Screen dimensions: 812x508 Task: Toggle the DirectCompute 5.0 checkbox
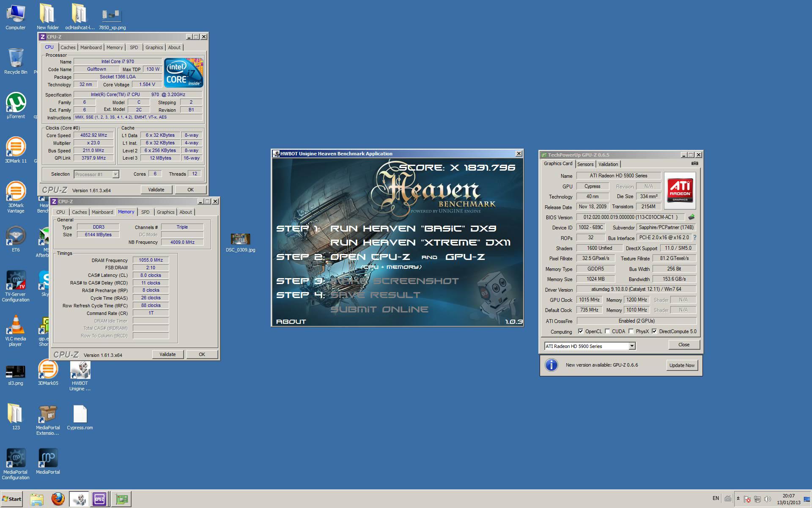pyautogui.click(x=654, y=331)
